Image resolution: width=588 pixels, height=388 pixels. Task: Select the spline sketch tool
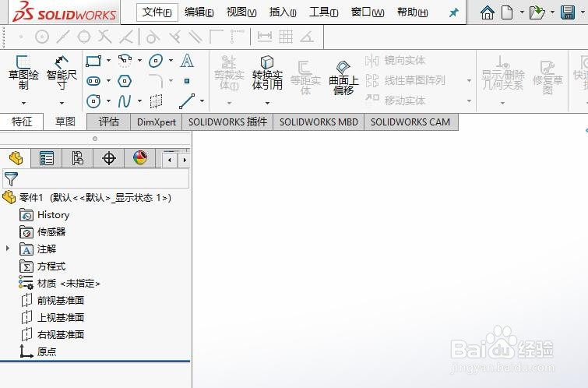[125, 101]
